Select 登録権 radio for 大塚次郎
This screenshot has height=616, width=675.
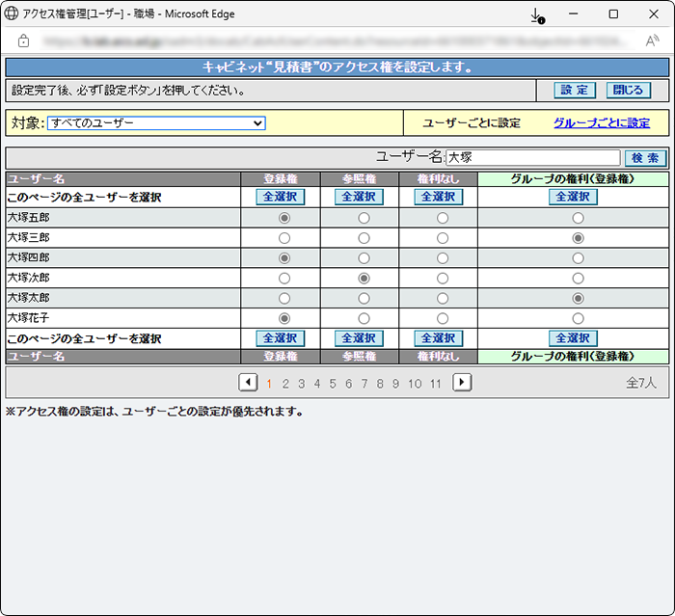pyautogui.click(x=284, y=279)
